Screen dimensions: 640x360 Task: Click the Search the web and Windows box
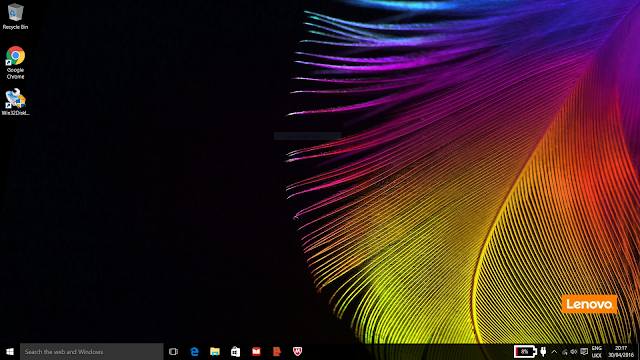[91, 351]
